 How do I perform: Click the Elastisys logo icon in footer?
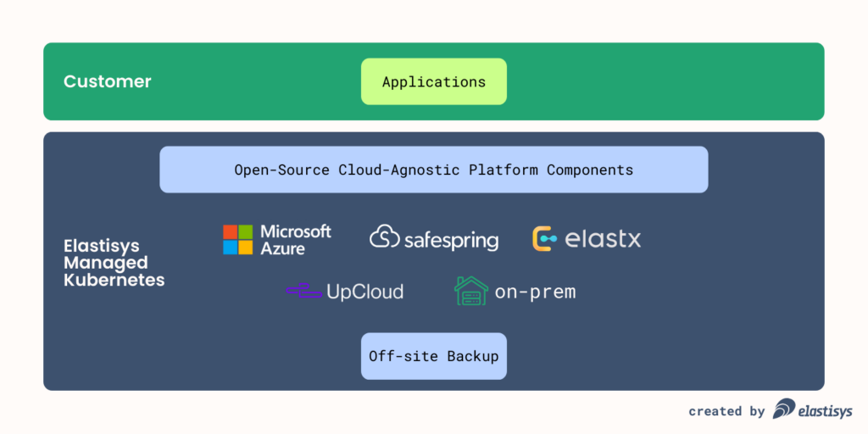[x=784, y=409]
